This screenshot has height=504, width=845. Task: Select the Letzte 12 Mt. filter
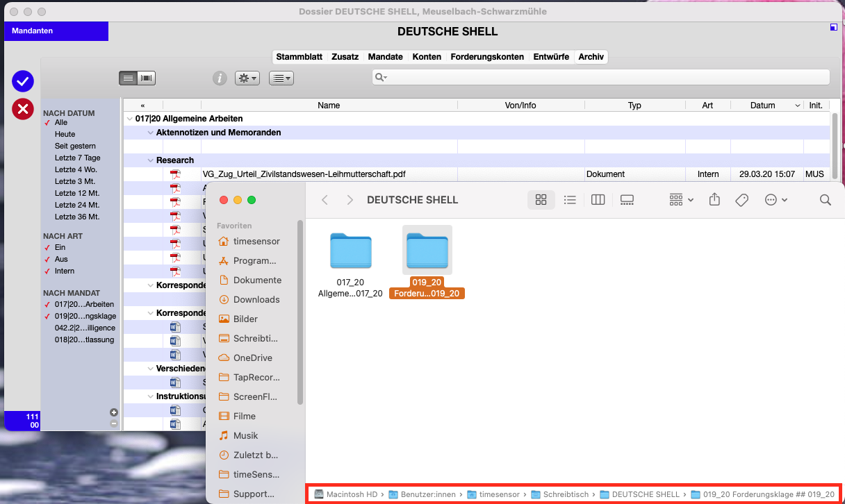(x=77, y=193)
